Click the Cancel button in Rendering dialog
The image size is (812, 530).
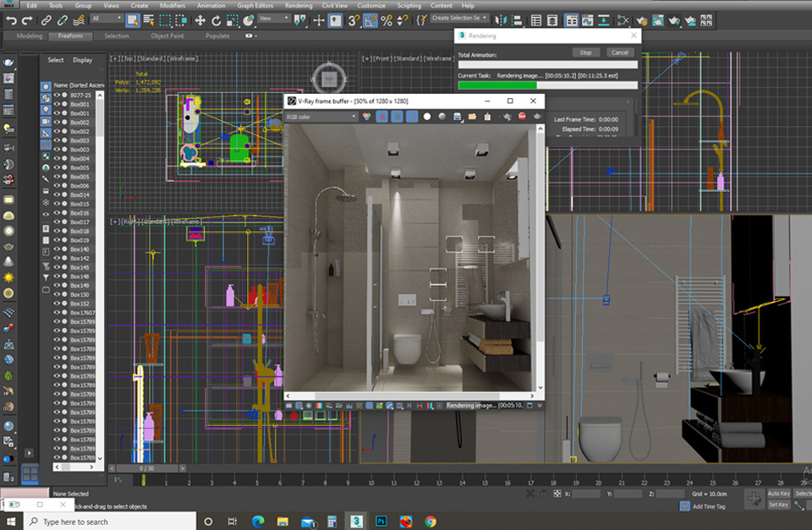click(620, 52)
